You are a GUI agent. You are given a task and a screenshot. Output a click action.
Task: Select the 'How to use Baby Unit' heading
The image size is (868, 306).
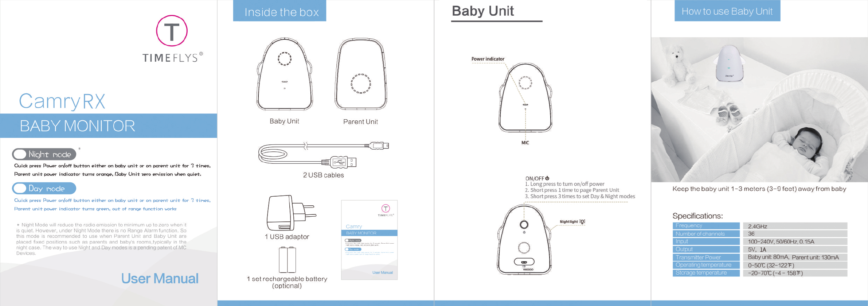727,11
